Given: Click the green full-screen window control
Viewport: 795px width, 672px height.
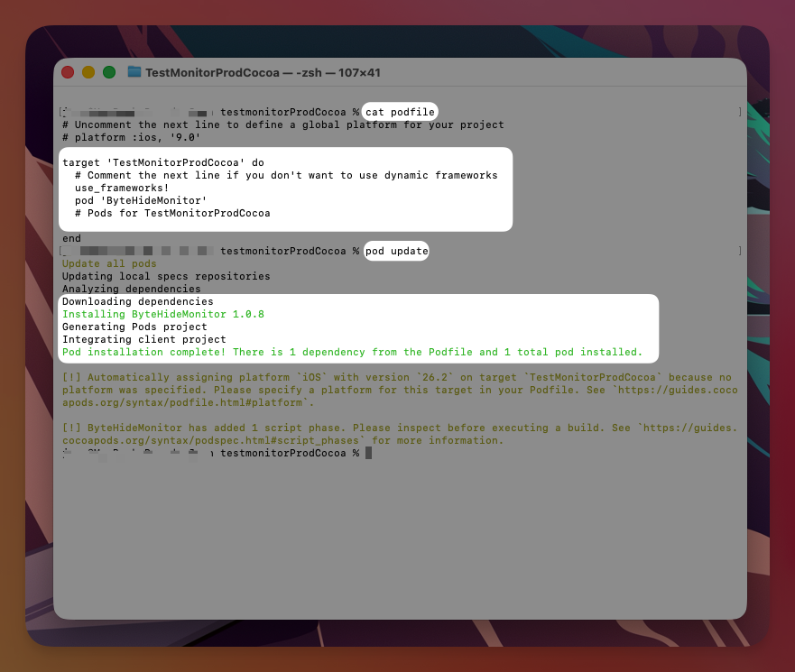Looking at the screenshot, I should click(108, 71).
